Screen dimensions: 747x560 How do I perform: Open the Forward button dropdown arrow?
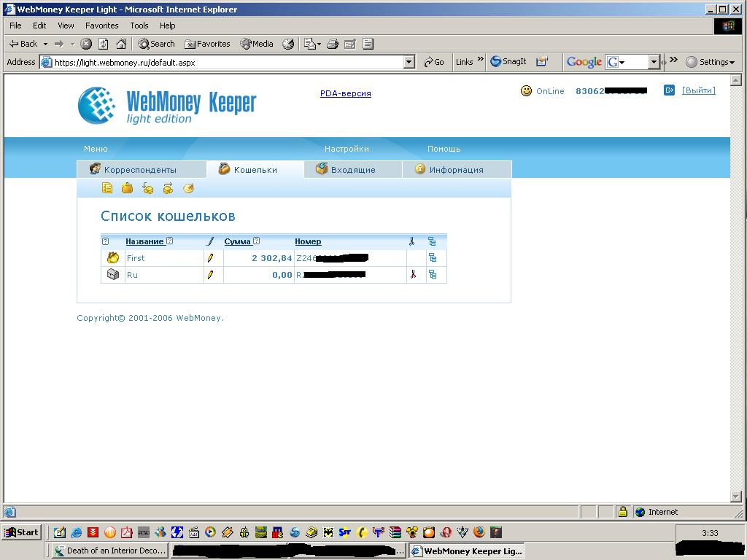point(72,44)
